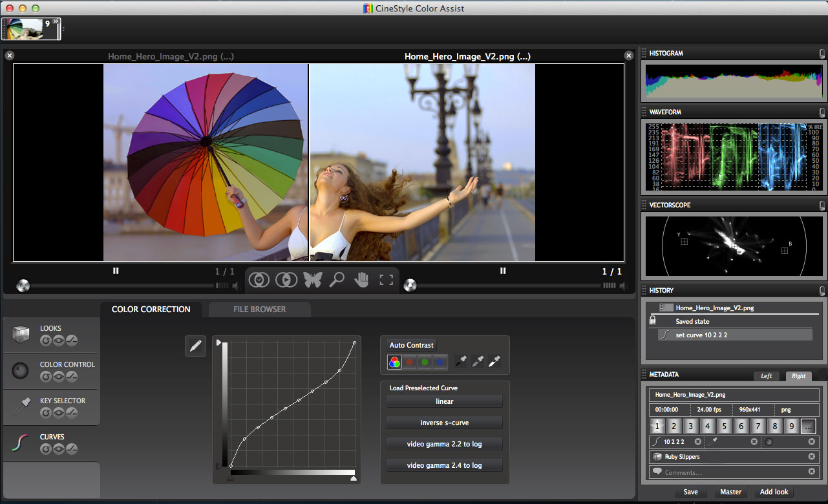The height and width of the screenshot is (504, 828).
Task: Select the pencil curve drawing tool
Action: (195, 346)
